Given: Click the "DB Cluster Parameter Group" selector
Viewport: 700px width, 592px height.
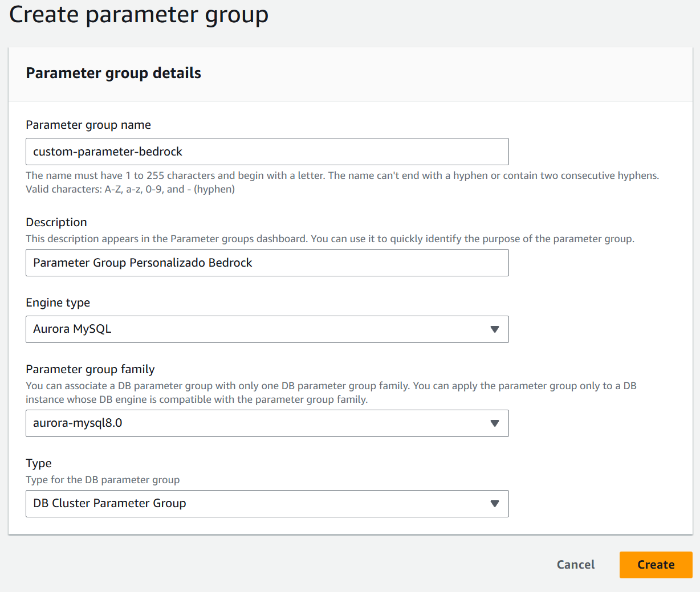Looking at the screenshot, I should pyautogui.click(x=267, y=504).
